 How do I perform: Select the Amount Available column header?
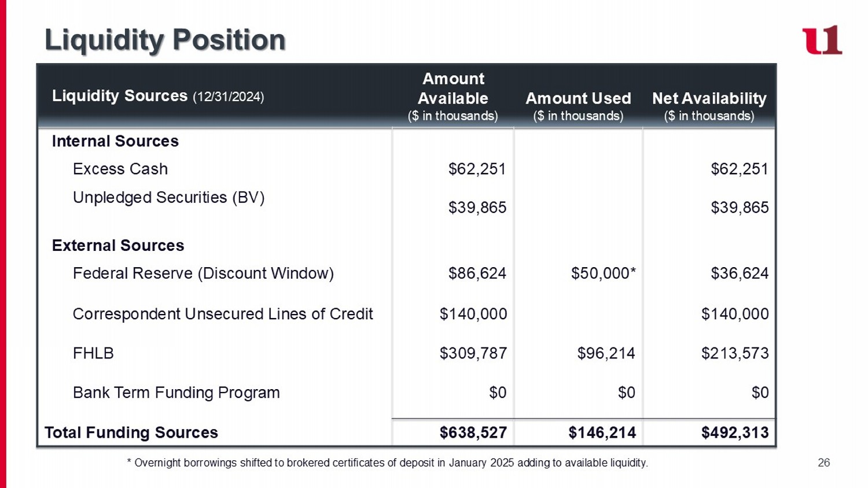(x=453, y=97)
